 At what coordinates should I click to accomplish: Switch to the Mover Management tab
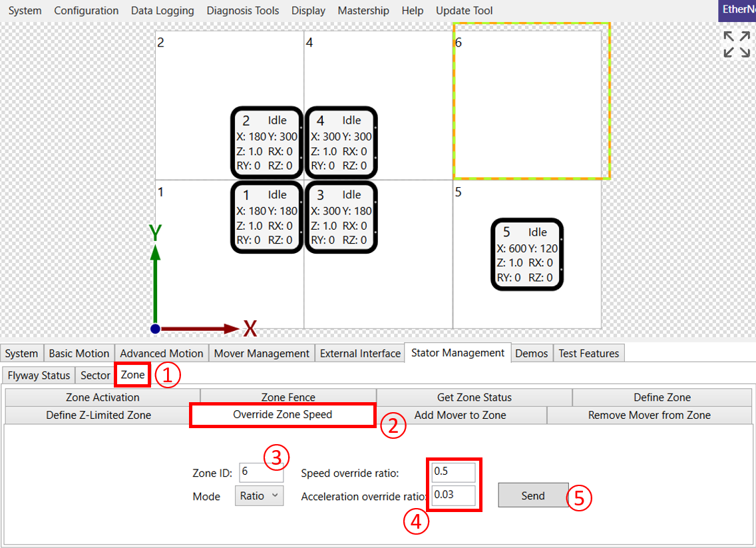(x=262, y=354)
